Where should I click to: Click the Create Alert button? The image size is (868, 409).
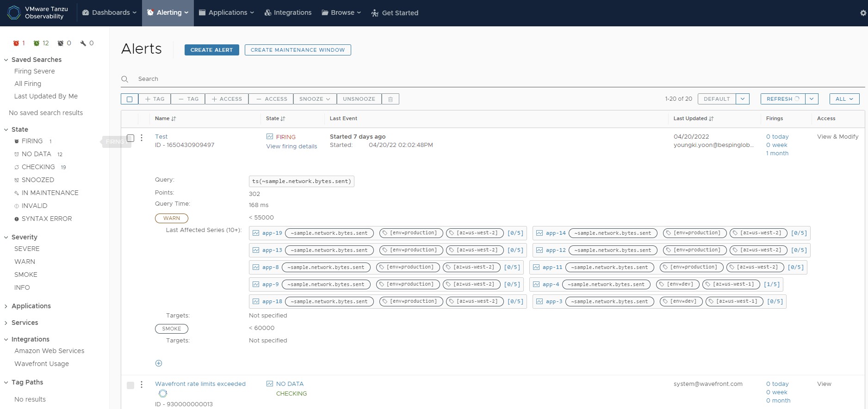[x=211, y=50]
